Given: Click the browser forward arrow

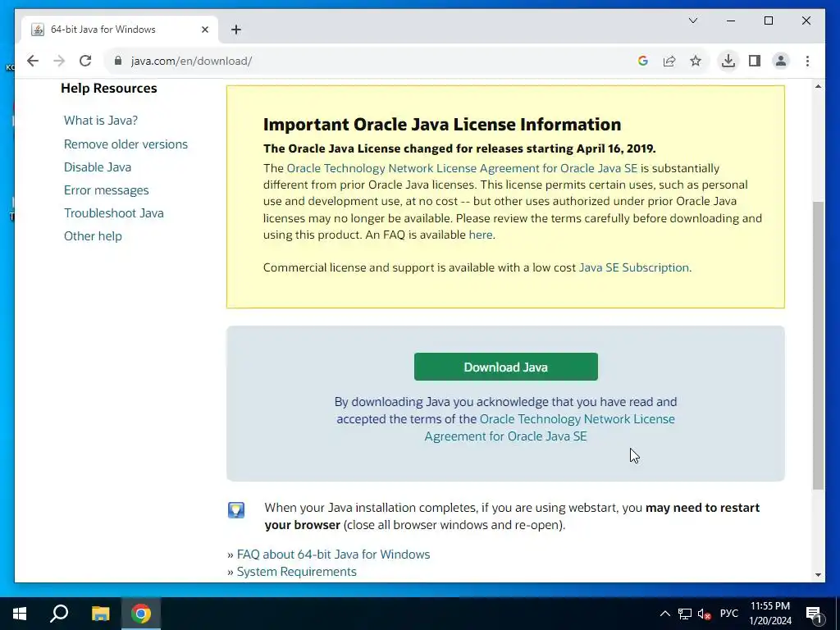Looking at the screenshot, I should click(x=59, y=61).
